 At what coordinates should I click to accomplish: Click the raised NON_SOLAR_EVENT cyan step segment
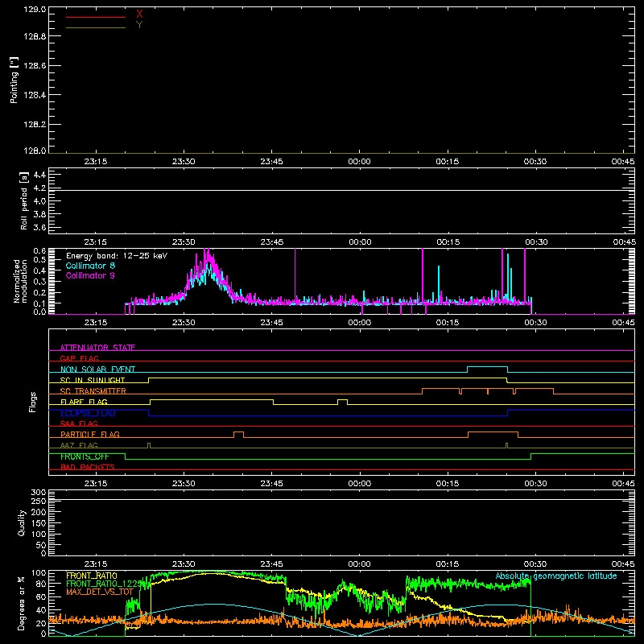[488, 367]
